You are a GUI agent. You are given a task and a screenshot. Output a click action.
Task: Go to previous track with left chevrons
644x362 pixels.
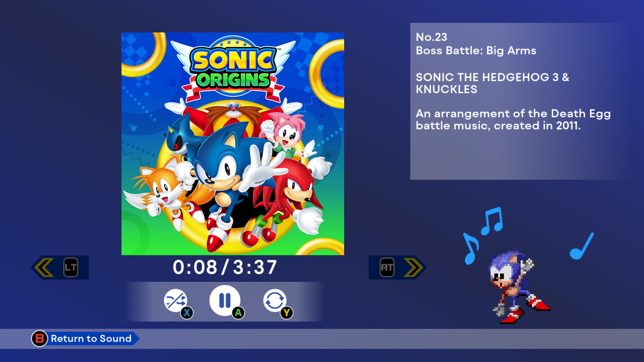pos(44,267)
